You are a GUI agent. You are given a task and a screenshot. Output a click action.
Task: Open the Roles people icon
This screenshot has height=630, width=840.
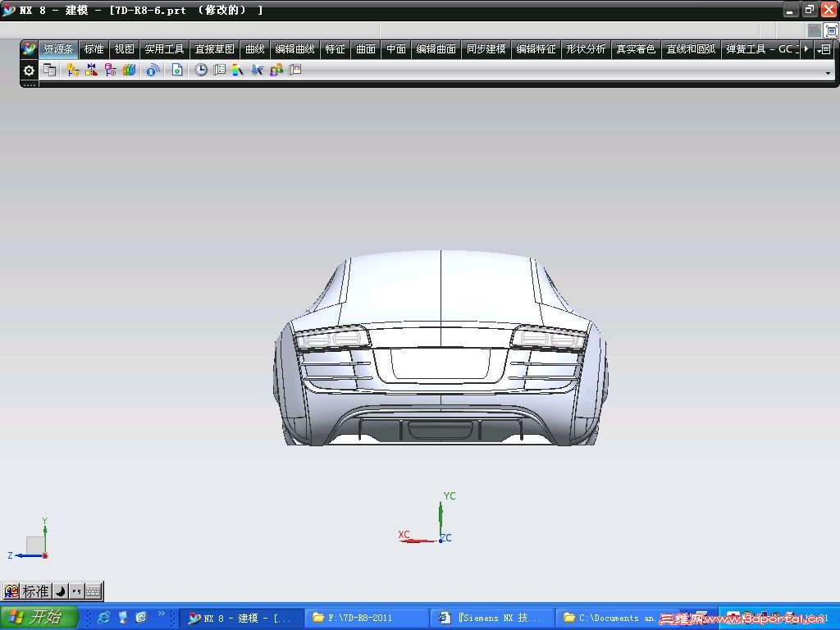click(276, 70)
